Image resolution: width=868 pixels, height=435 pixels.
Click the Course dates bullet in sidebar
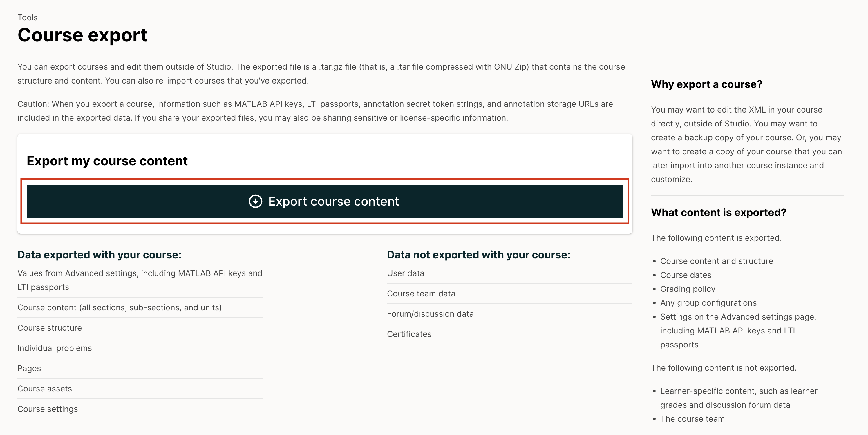pos(685,275)
